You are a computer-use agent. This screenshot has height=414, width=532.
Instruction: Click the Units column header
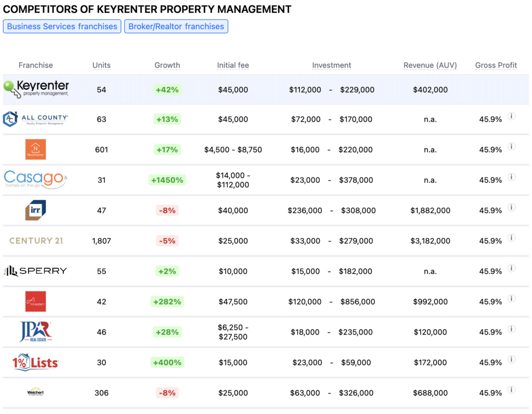[101, 65]
